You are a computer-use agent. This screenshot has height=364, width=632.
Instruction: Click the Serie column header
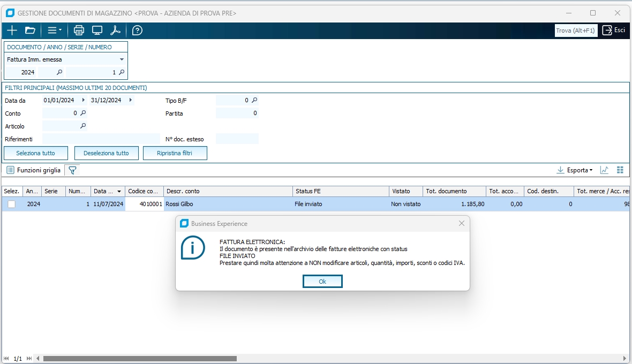[53, 191]
